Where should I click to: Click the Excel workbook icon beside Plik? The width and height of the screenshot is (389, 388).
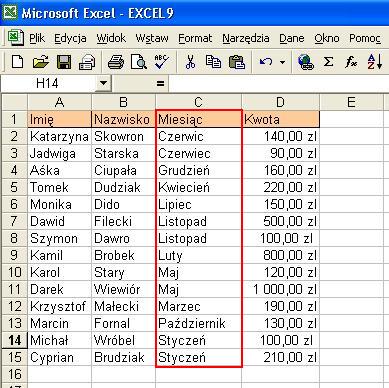tap(16, 38)
